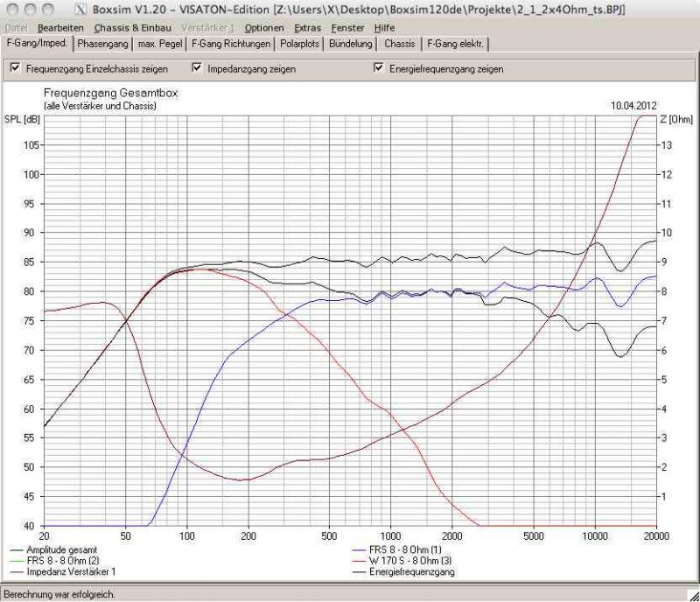Switch to the F-Gang elektr. tab
Viewport: 700px width, 602px height.
pos(455,44)
